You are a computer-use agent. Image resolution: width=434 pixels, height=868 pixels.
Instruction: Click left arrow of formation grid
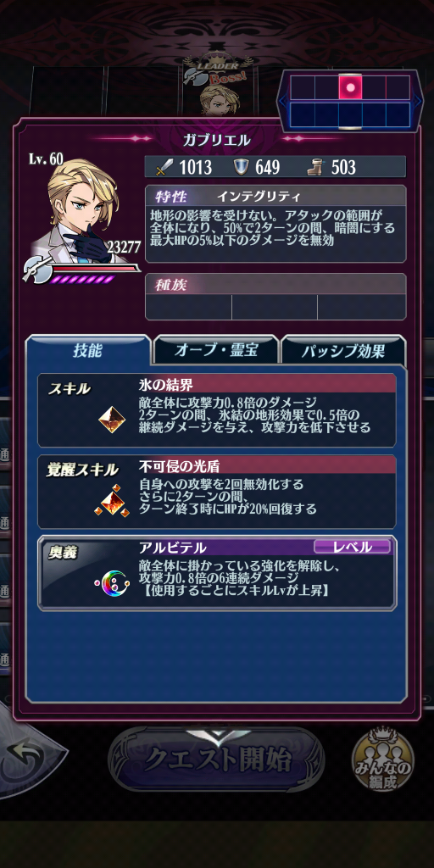coord(283,101)
